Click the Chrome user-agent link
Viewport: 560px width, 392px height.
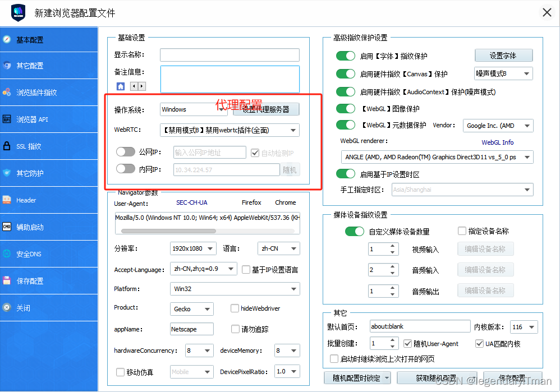click(x=286, y=202)
